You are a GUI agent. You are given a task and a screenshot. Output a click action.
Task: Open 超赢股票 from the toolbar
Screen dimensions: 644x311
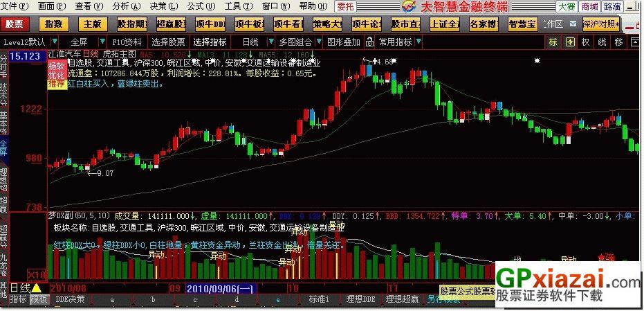pyautogui.click(x=171, y=24)
